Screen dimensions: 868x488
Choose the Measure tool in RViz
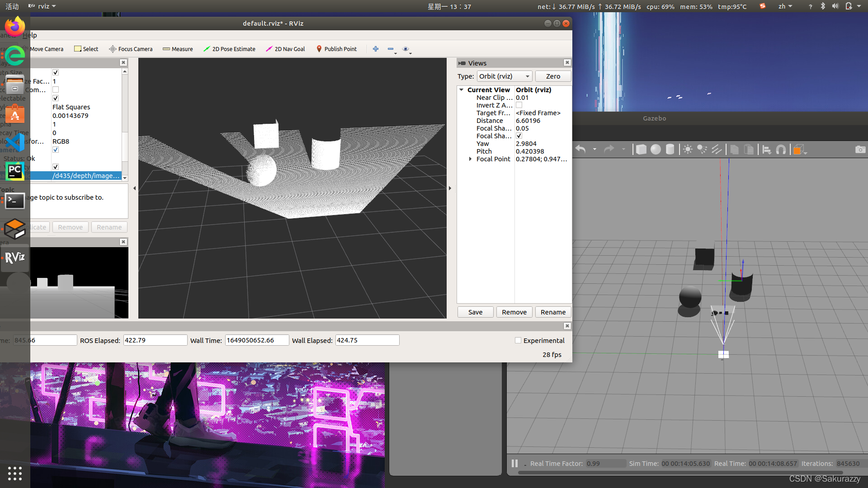coord(178,49)
